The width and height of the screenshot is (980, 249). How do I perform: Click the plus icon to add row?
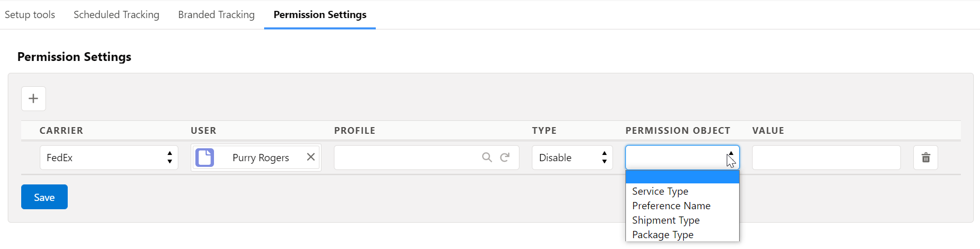pyautogui.click(x=34, y=99)
